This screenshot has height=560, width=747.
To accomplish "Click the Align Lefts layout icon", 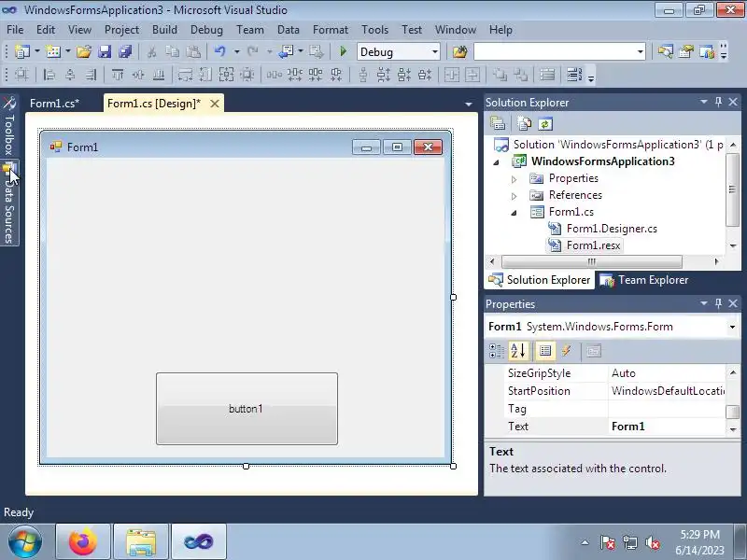I will 49,75.
